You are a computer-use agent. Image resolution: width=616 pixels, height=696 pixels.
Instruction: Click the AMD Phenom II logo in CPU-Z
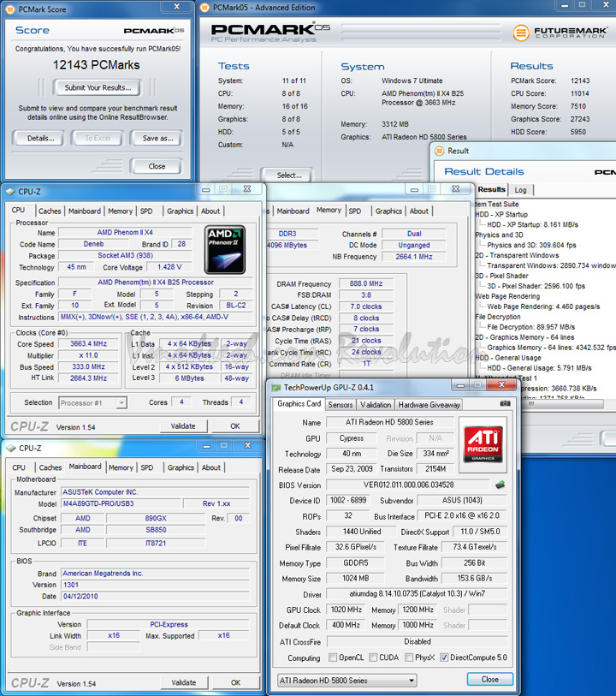click(x=225, y=249)
